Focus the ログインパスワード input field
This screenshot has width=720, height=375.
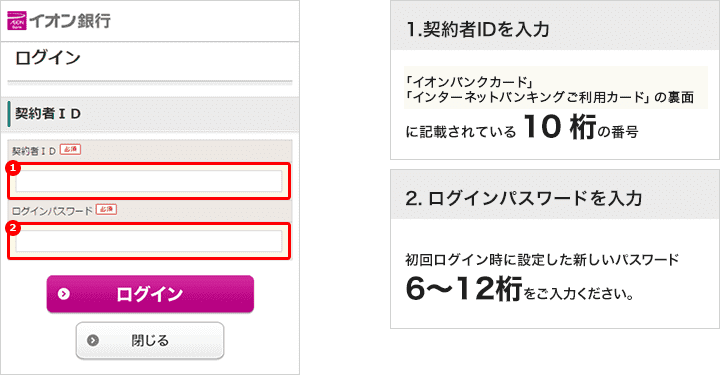point(149,241)
